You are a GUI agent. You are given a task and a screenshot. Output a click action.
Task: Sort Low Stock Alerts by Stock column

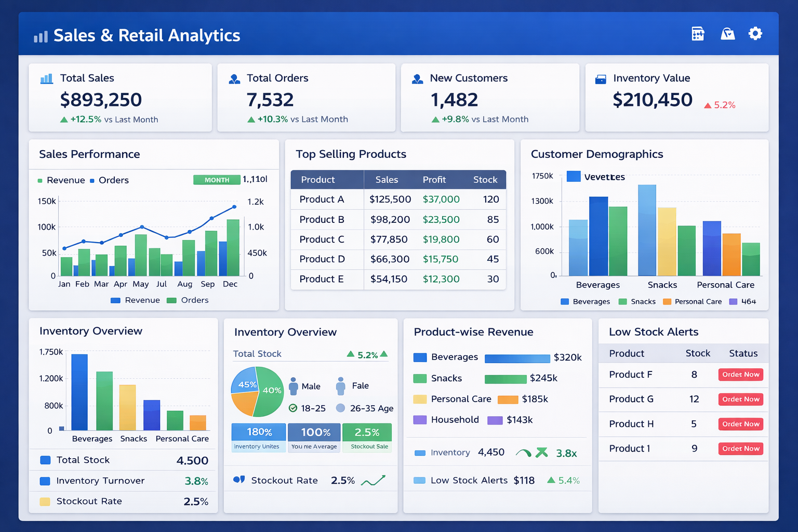click(x=697, y=353)
